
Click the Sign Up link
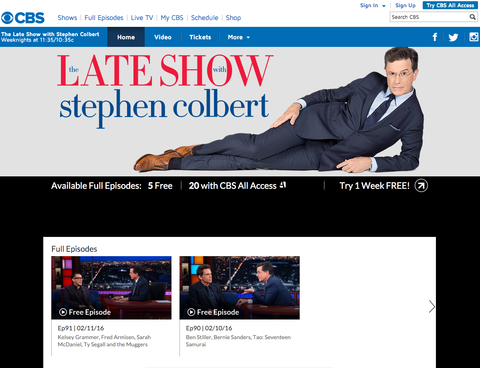405,5
